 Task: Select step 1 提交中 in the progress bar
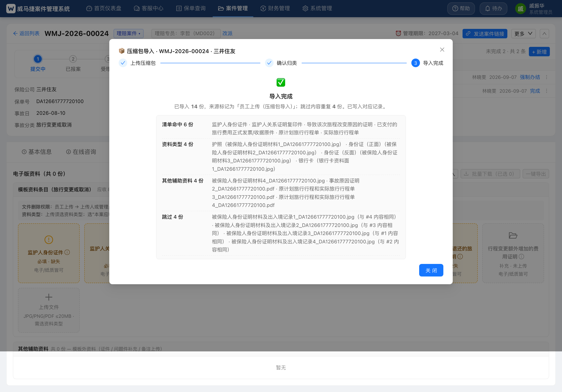tap(38, 59)
